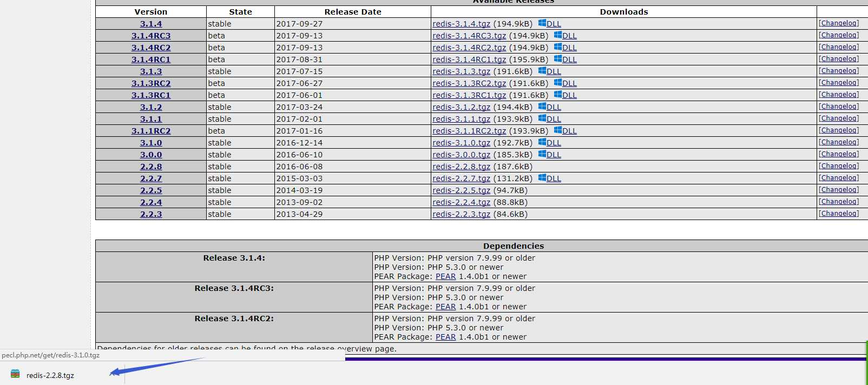868x385 pixels.
Task: View Changelog for version 2.2.7
Action: (839, 178)
